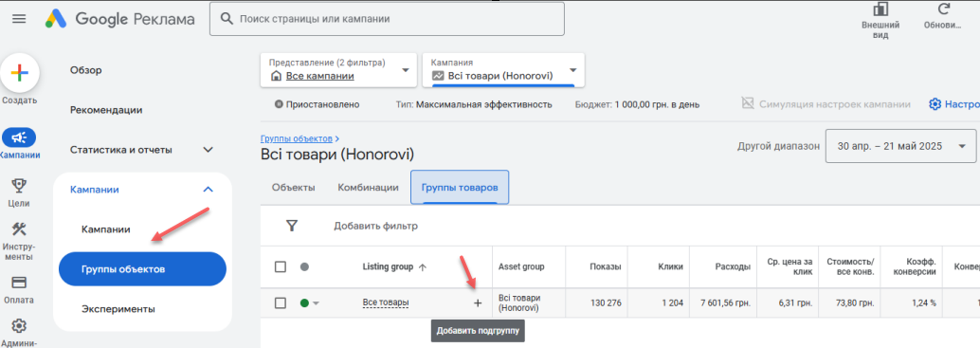Switch to the Комбинации tab
Image resolution: width=980 pixels, height=348 pixels.
coord(368,188)
